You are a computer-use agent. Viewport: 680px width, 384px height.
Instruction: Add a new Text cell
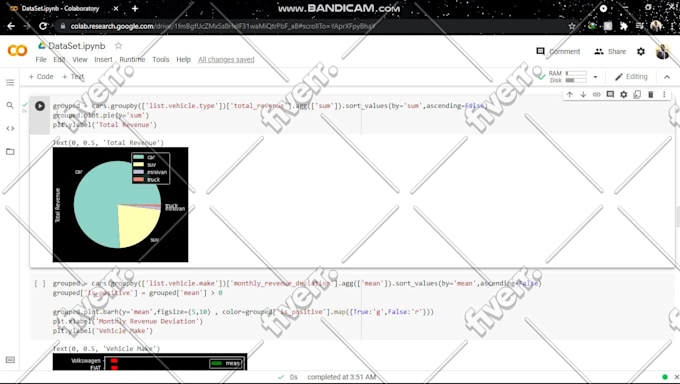73,76
